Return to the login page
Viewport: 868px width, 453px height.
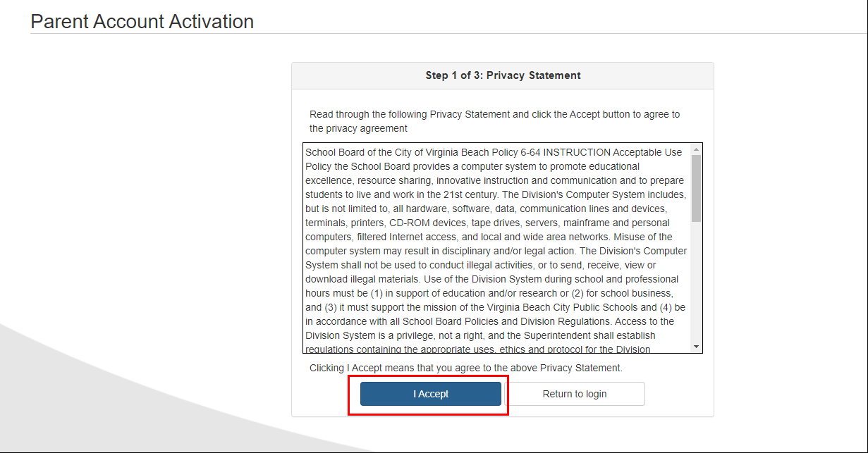575,394
